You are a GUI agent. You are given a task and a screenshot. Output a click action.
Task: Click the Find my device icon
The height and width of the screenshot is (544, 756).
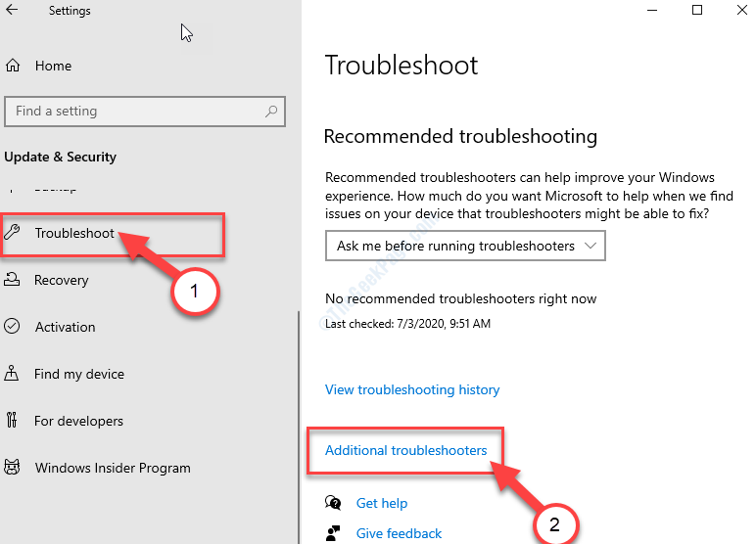[13, 374]
